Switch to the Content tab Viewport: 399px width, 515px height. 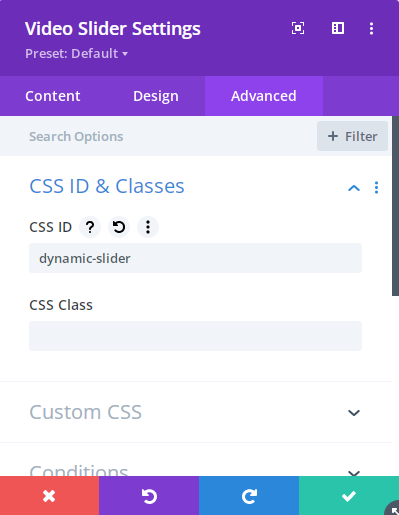(x=53, y=96)
